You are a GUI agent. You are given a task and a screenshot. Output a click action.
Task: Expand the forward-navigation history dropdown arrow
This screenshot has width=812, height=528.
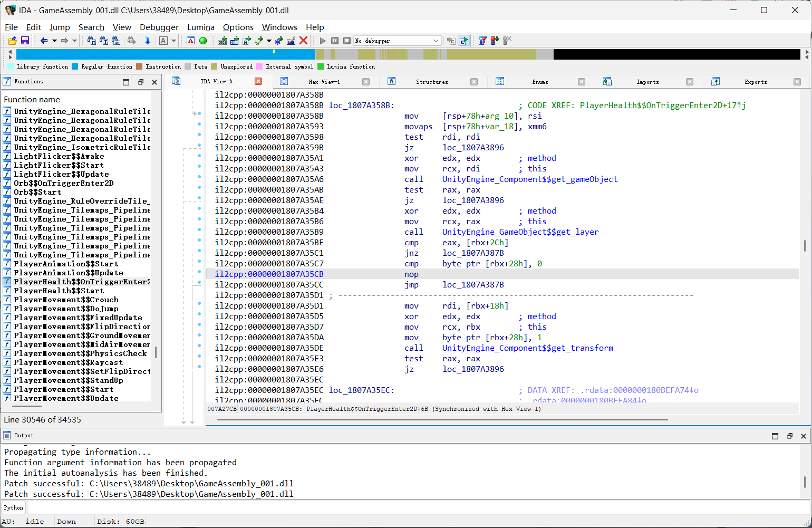coord(74,41)
